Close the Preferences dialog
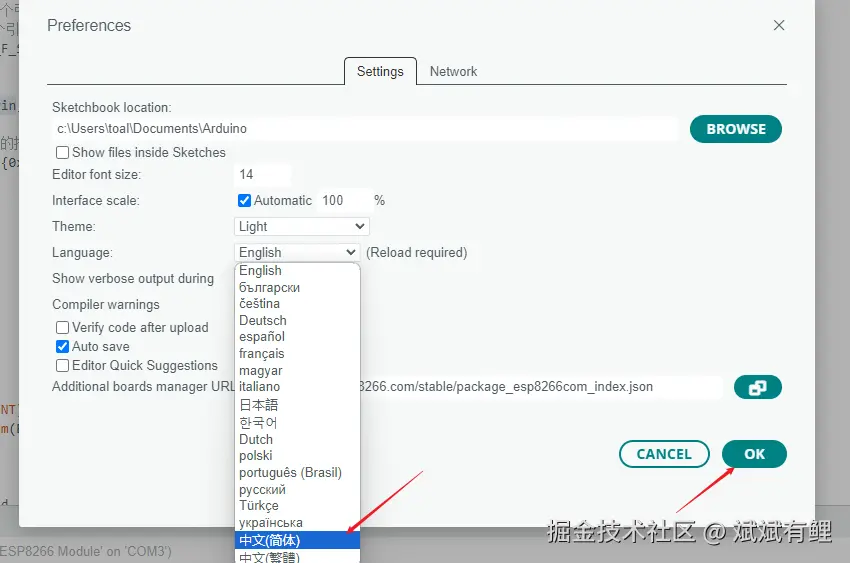 tap(779, 25)
